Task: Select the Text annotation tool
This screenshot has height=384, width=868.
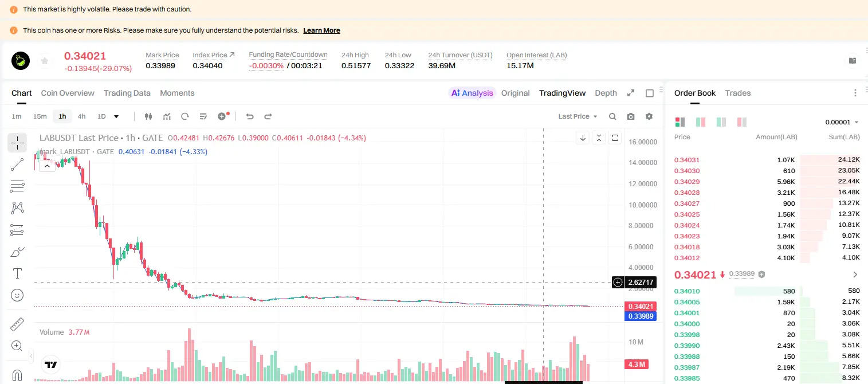Action: tap(17, 273)
